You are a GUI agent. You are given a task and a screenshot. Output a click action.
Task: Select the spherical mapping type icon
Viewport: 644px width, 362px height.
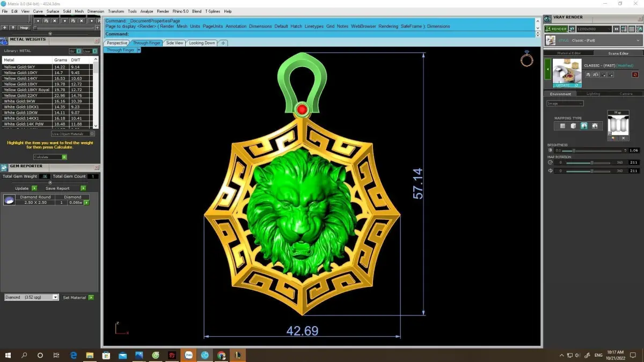coord(584,126)
